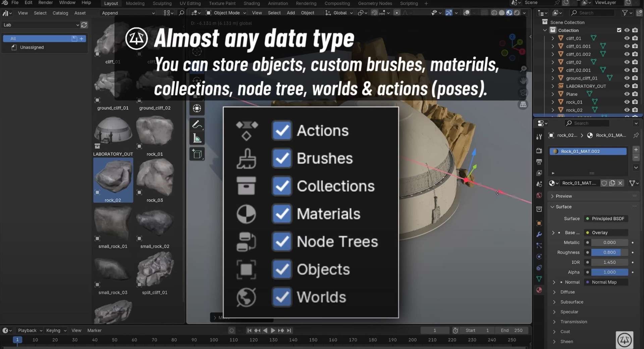Click the asset browser search icon
Screen dimensions: 644x349
(x=181, y=13)
